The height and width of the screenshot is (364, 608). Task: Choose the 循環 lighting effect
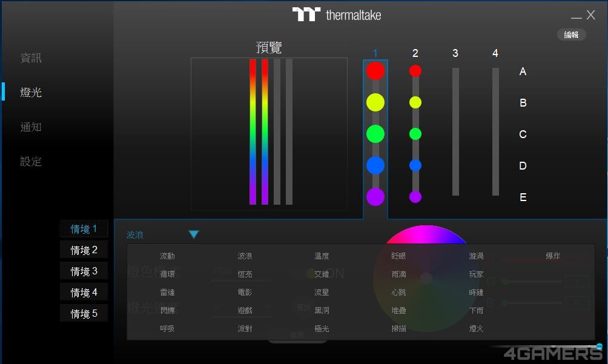tap(168, 274)
